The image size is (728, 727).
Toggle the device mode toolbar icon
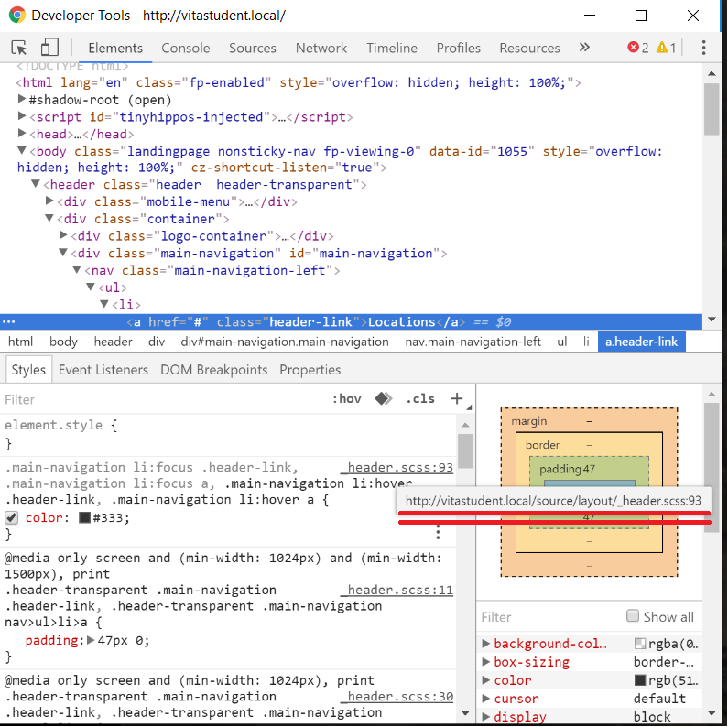pos(49,48)
